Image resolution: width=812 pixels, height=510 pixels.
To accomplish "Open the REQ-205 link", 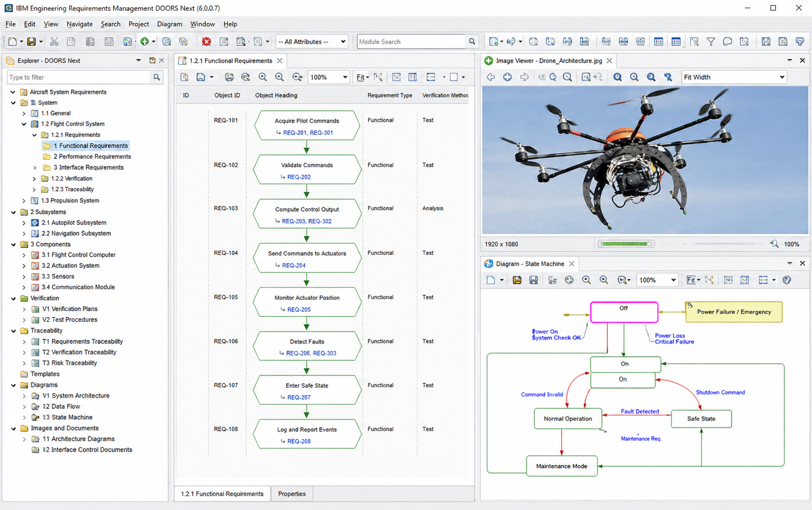I will (299, 309).
